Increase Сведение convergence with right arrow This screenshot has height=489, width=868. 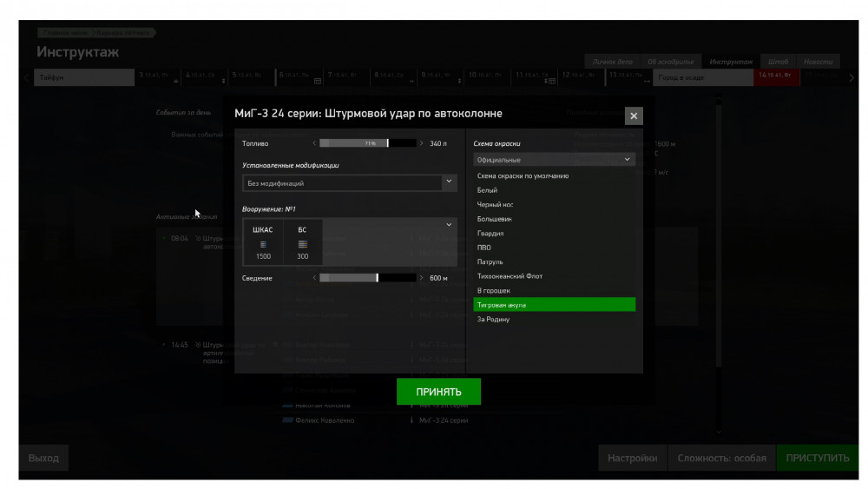point(421,278)
